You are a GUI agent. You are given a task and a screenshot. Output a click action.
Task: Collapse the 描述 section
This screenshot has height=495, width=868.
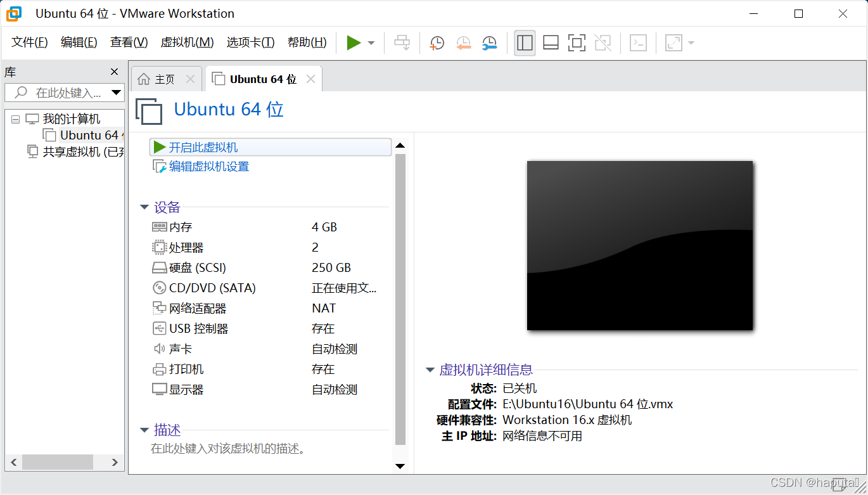[x=144, y=430]
